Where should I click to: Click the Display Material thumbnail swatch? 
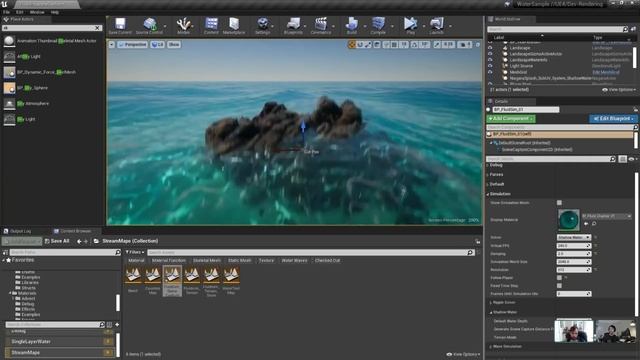[569, 220]
